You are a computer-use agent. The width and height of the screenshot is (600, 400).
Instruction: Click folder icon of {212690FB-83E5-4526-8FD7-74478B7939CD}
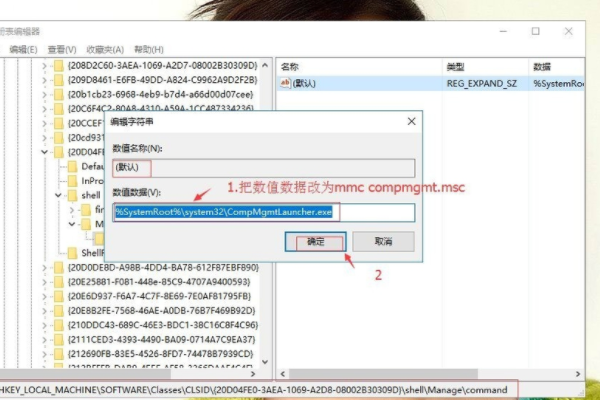(59, 354)
